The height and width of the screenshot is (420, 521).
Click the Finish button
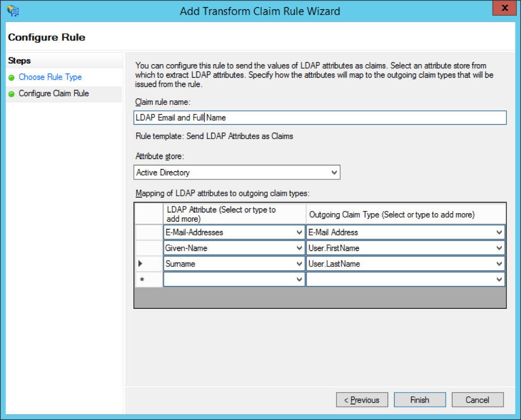click(x=419, y=400)
